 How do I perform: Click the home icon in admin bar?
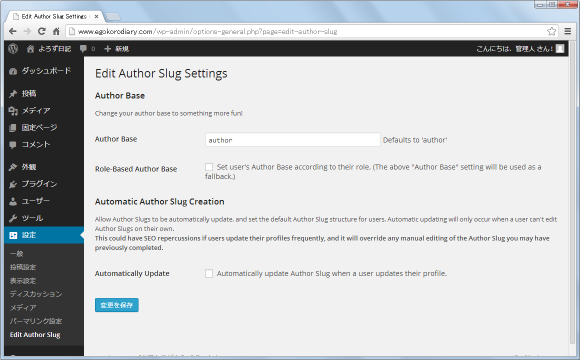[x=30, y=49]
